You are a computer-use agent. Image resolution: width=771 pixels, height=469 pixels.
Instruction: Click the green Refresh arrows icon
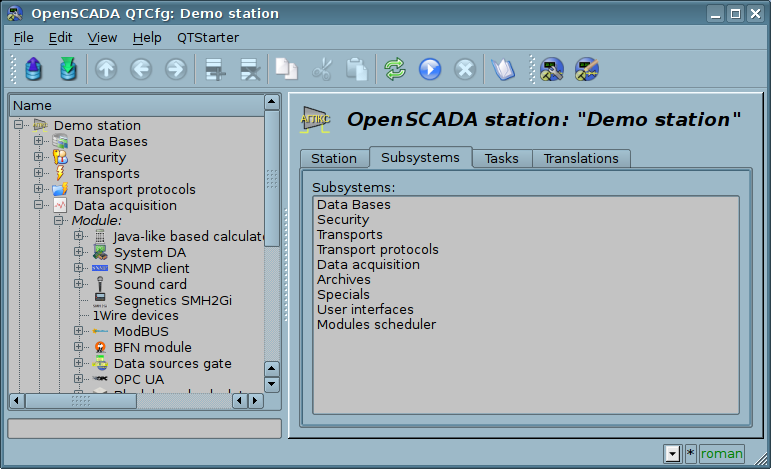(x=395, y=69)
